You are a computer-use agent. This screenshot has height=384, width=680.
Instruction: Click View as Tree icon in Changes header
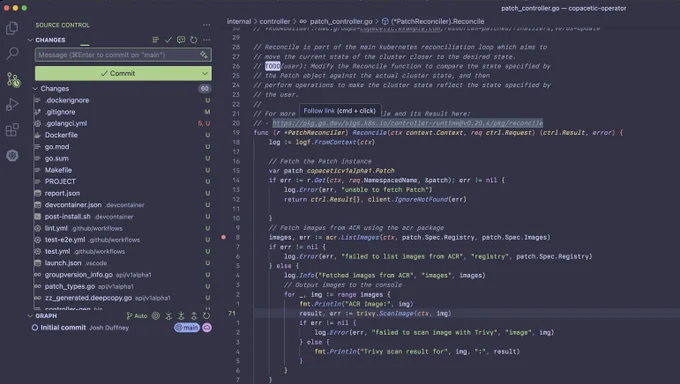click(x=155, y=40)
